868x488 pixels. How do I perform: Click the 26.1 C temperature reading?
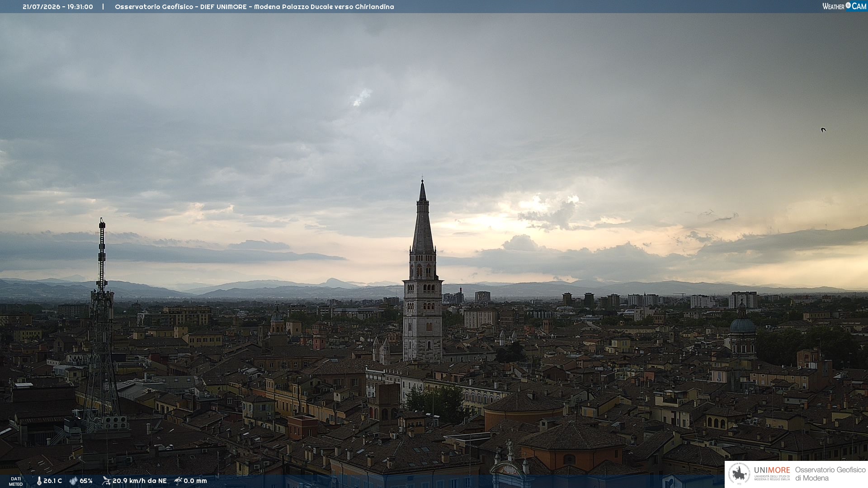pos(53,481)
